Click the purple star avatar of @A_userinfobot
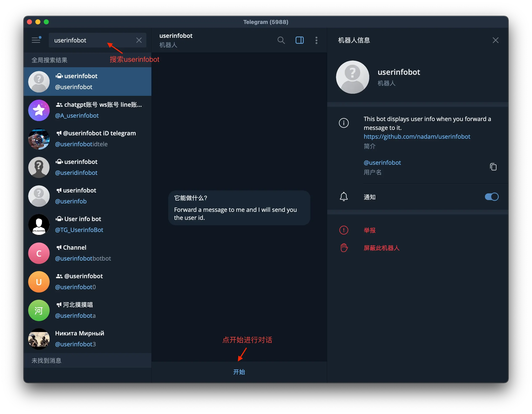The image size is (532, 414). tap(39, 110)
